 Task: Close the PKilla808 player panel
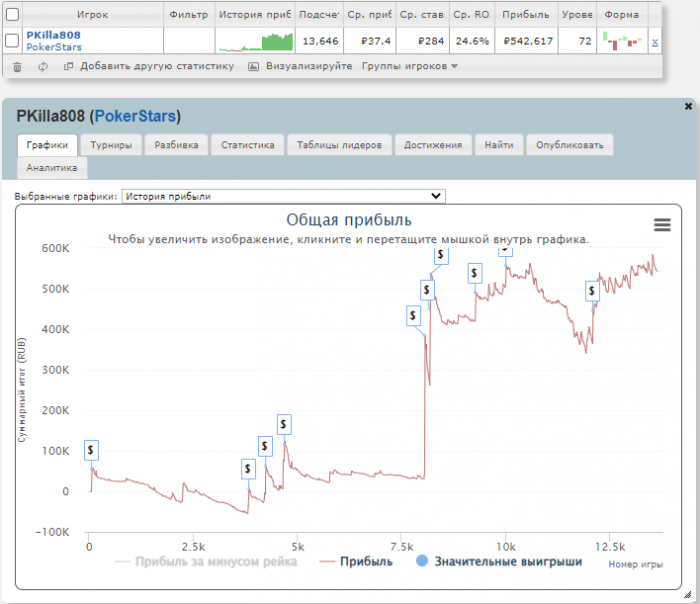click(688, 106)
